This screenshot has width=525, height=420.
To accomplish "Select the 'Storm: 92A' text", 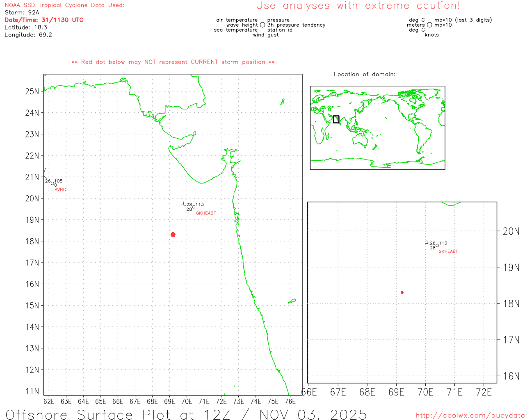I will [x=22, y=13].
